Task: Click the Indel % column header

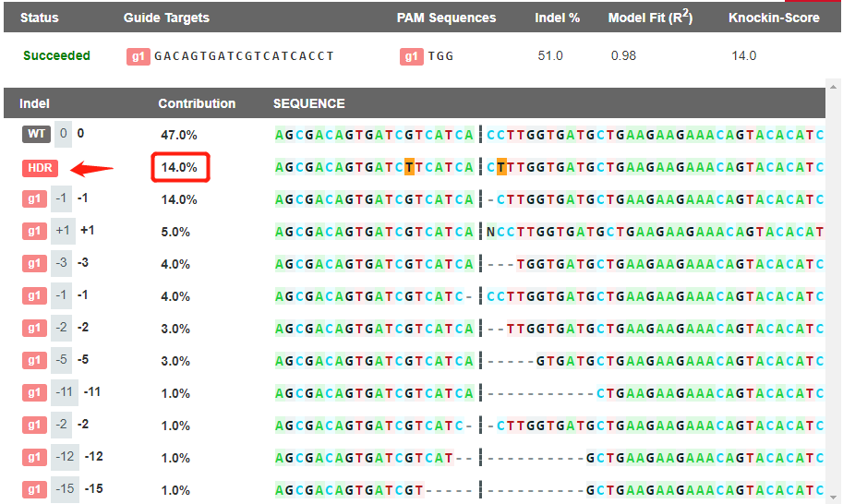Action: pyautogui.click(x=558, y=18)
